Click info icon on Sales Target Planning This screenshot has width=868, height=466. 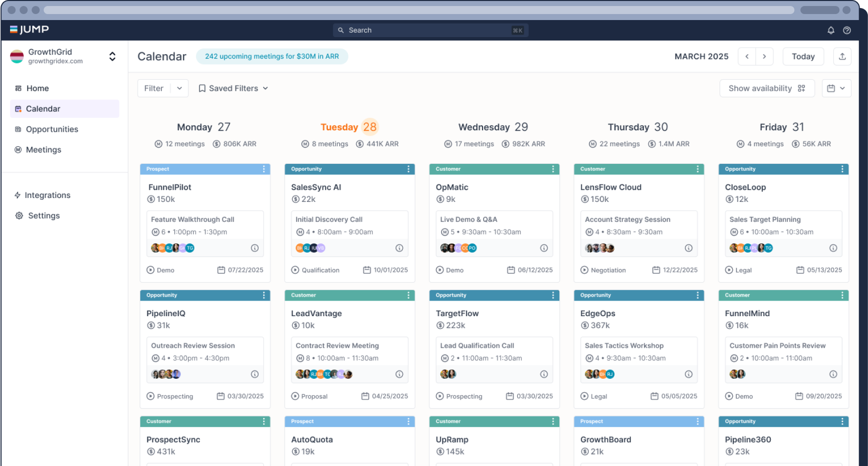tap(833, 248)
